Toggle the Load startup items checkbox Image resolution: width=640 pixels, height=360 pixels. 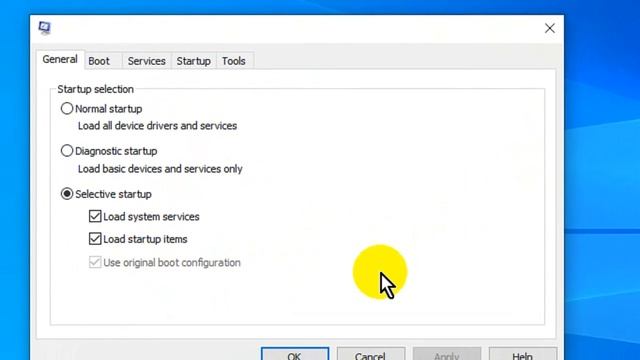tap(95, 239)
